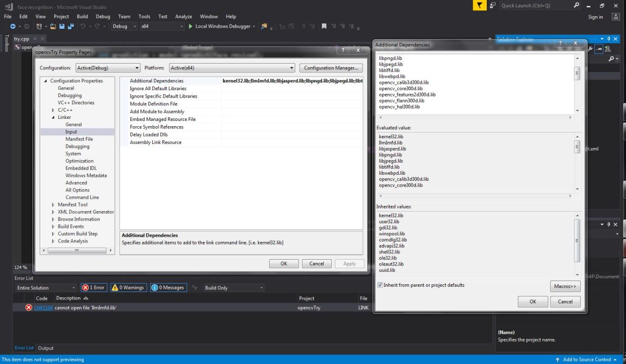Pin the Solution Explorer panel

608,39
